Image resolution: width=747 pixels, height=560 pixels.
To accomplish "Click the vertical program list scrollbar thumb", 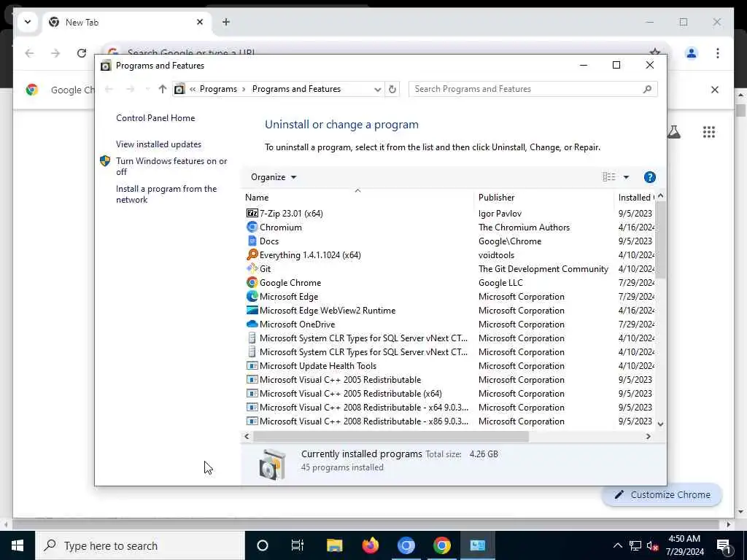I will click(x=660, y=239).
